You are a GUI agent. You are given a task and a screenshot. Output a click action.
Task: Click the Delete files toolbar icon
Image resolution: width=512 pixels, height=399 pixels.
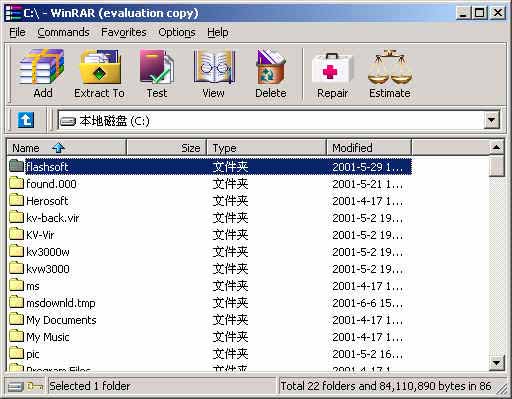(271, 74)
